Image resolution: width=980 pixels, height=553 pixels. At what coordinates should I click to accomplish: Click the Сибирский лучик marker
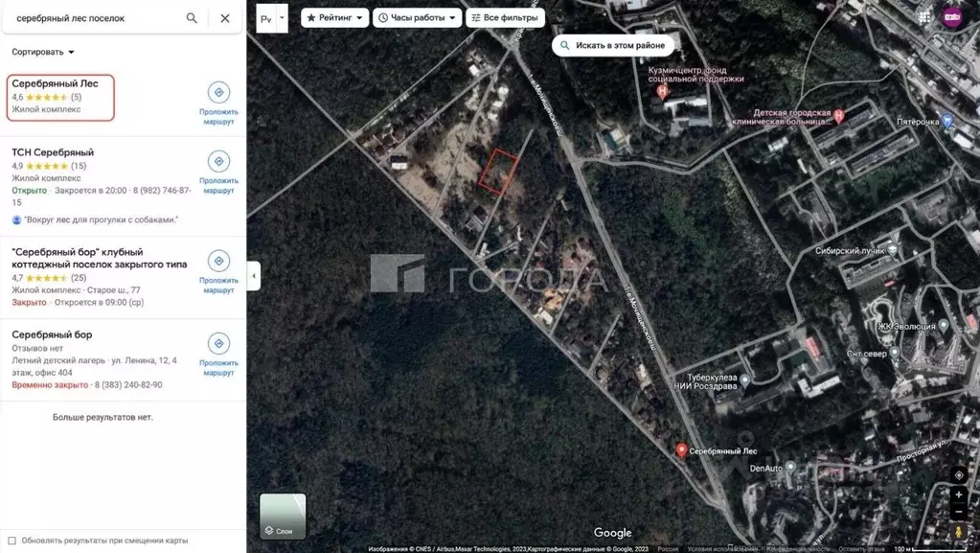893,249
